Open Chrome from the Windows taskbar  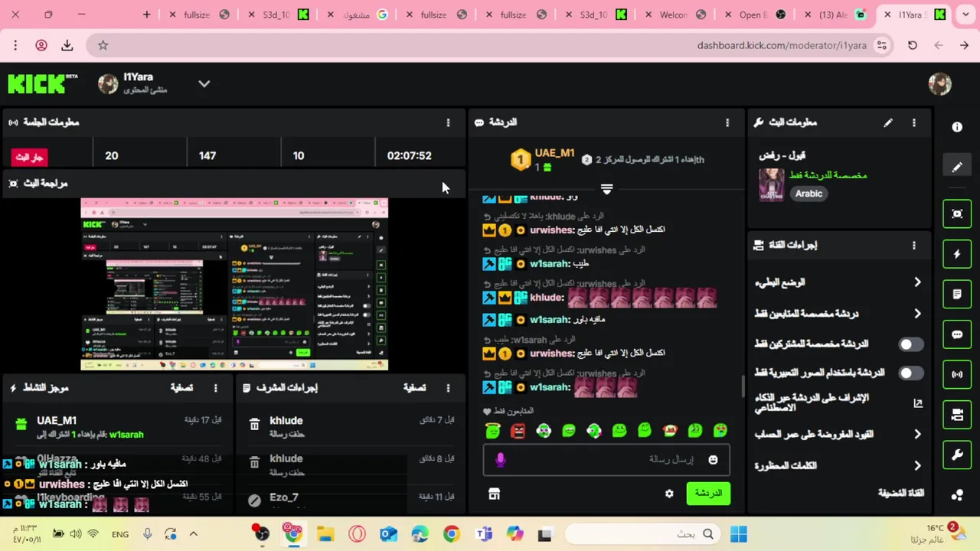click(x=451, y=534)
